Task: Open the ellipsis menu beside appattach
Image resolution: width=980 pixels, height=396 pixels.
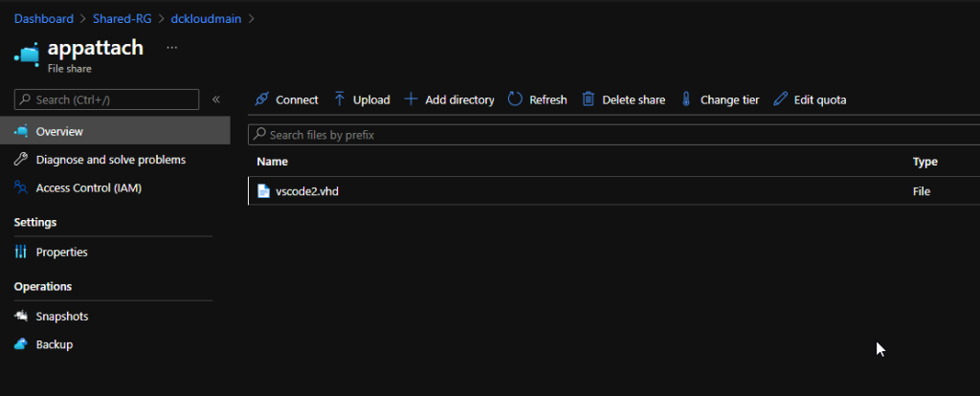Action: 172,48
